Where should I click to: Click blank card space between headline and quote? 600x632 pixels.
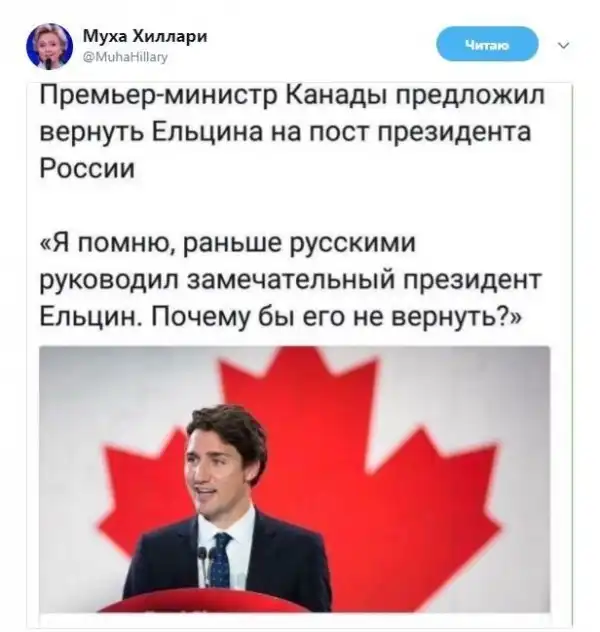tap(298, 204)
